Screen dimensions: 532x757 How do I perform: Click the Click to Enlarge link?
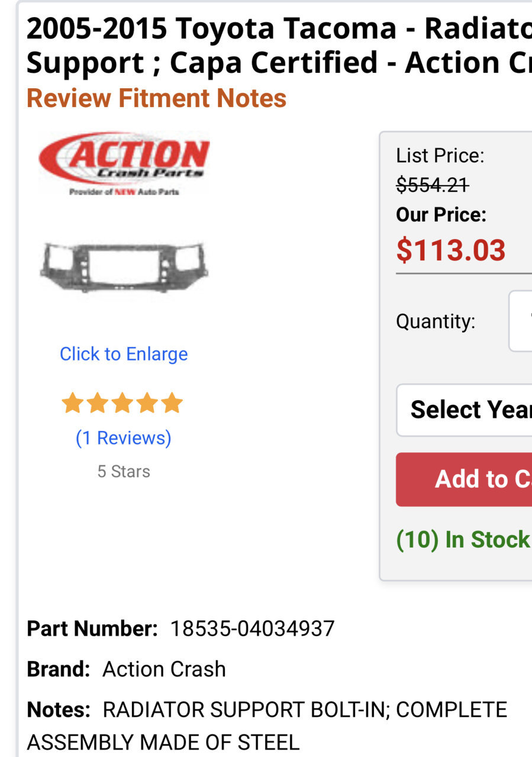124,354
